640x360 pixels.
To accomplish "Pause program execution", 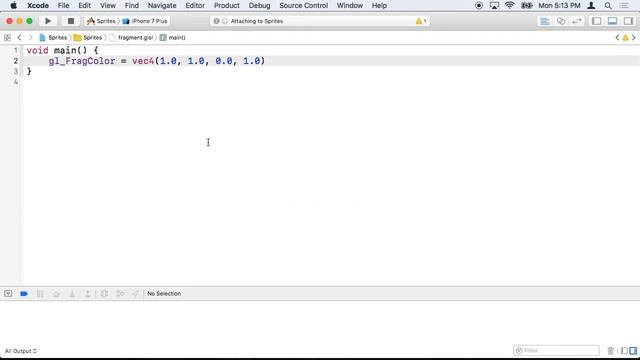I will click(40, 293).
